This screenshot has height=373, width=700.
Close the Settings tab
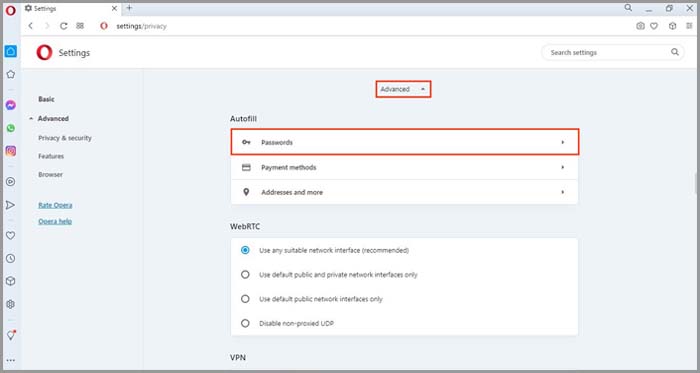114,8
